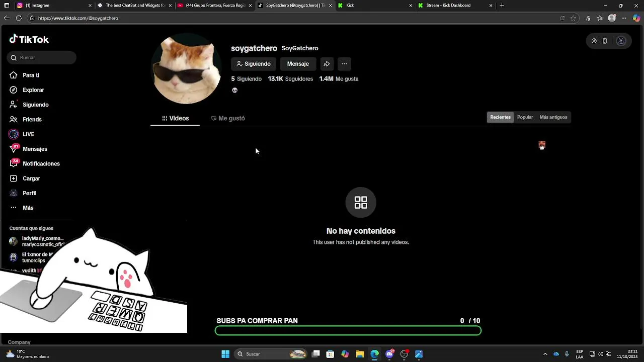The height and width of the screenshot is (362, 644).
Task: Reload the TikTok page
Action: (19, 18)
